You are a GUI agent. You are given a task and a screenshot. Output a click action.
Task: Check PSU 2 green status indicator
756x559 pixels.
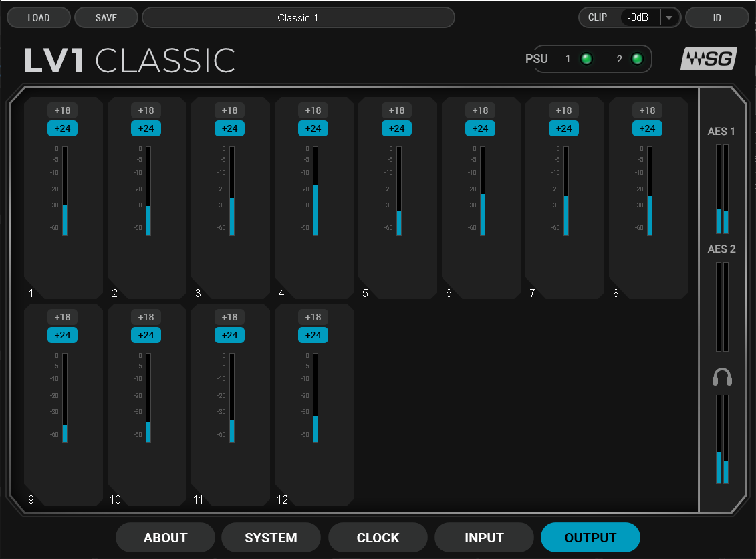pos(637,59)
